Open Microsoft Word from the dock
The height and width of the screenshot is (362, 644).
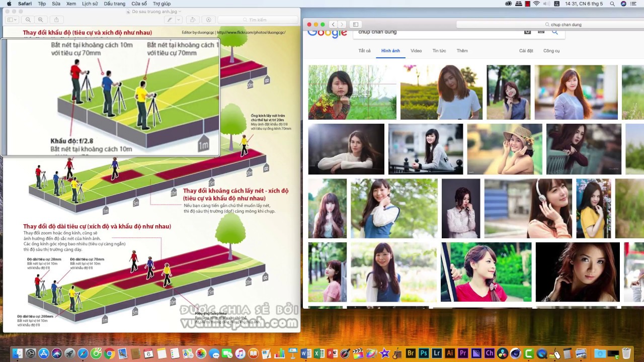click(x=306, y=353)
